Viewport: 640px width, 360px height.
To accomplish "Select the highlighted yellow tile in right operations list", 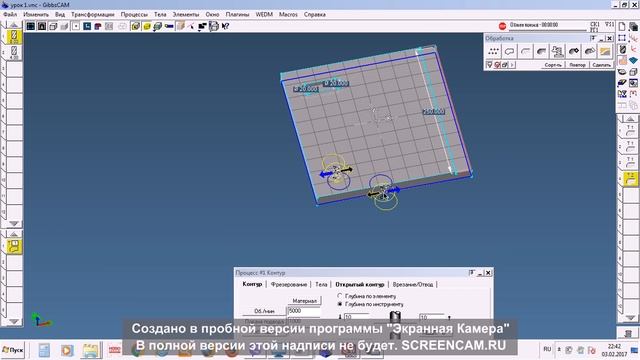I will click(x=631, y=178).
